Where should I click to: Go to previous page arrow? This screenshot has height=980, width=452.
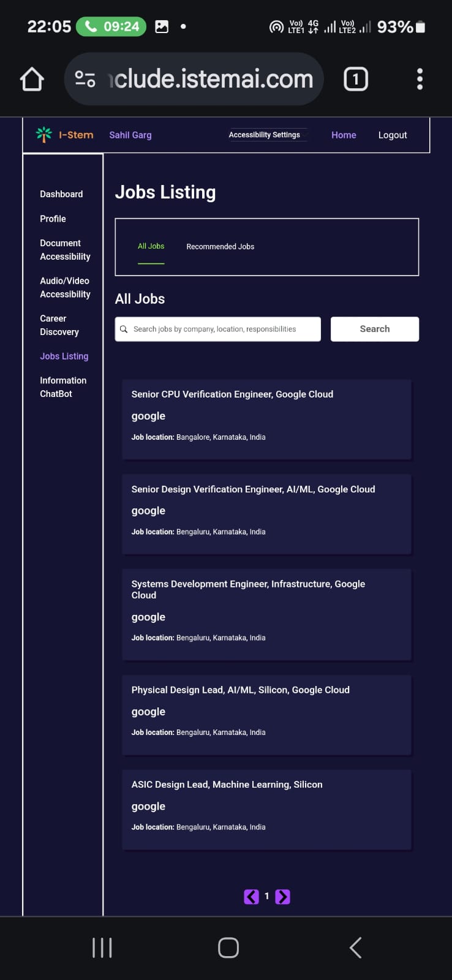pos(251,897)
